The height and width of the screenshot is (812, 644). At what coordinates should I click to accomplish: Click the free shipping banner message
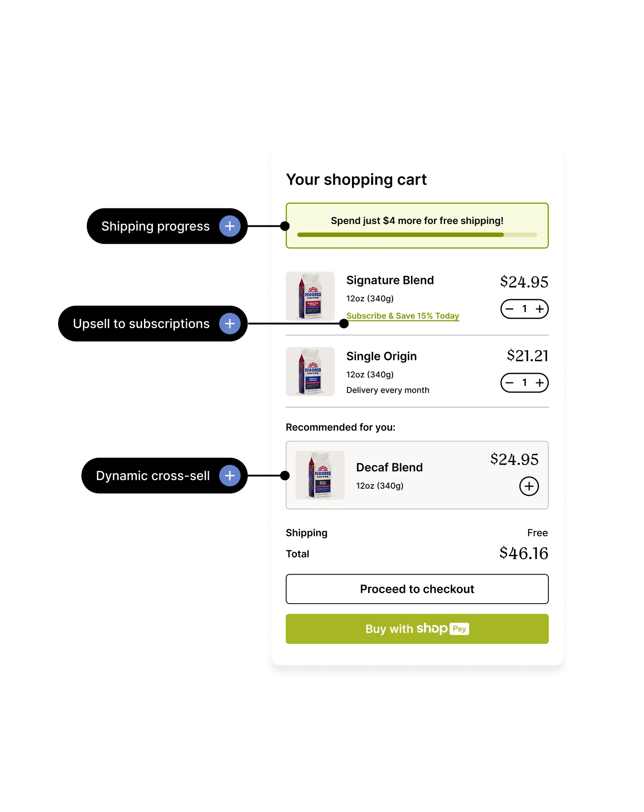pyautogui.click(x=416, y=220)
